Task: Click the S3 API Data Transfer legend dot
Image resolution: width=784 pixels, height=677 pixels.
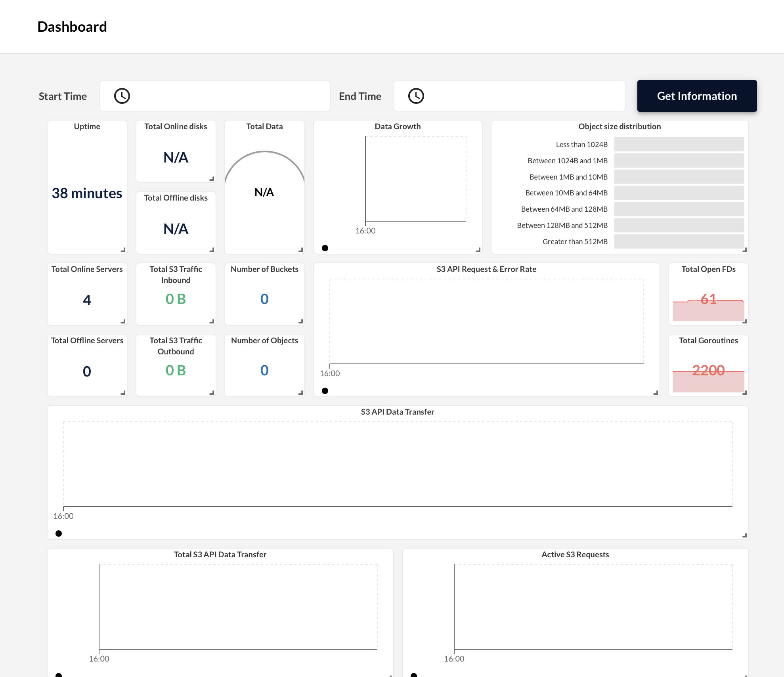Action: click(59, 534)
